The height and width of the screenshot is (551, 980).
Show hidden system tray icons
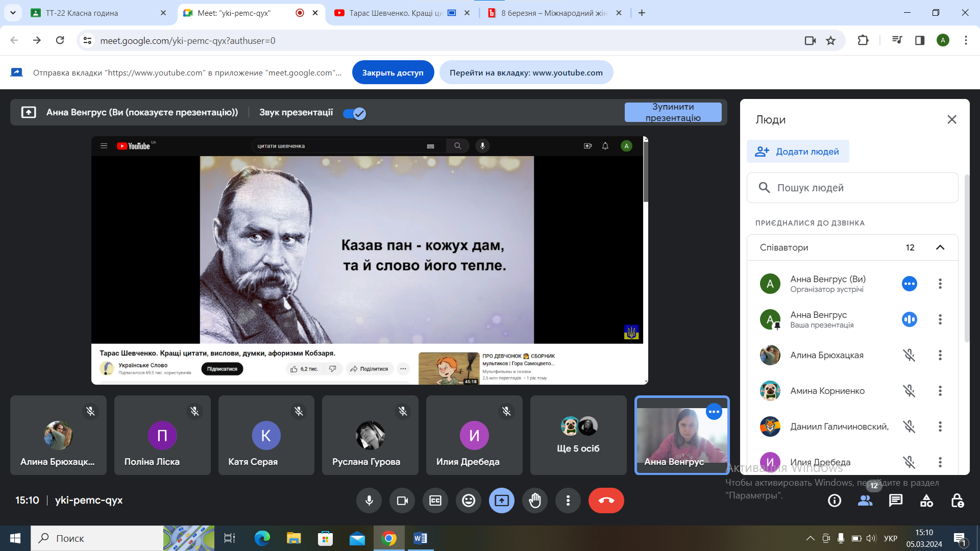point(810,538)
